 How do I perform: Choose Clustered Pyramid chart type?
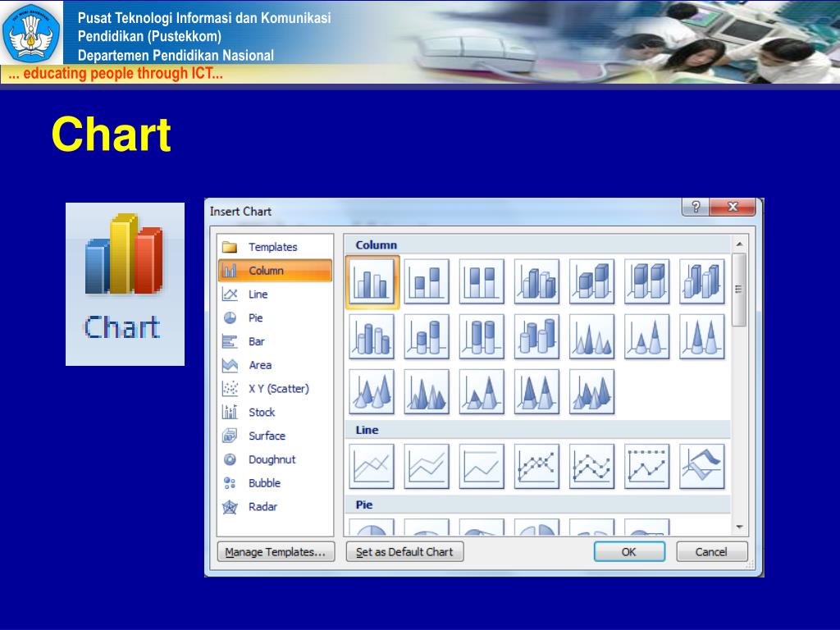coord(427,392)
